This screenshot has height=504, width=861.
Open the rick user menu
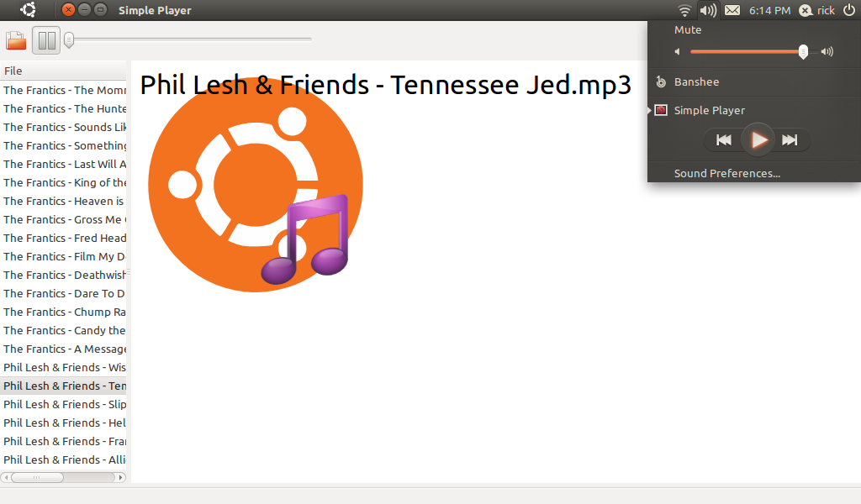coord(817,10)
